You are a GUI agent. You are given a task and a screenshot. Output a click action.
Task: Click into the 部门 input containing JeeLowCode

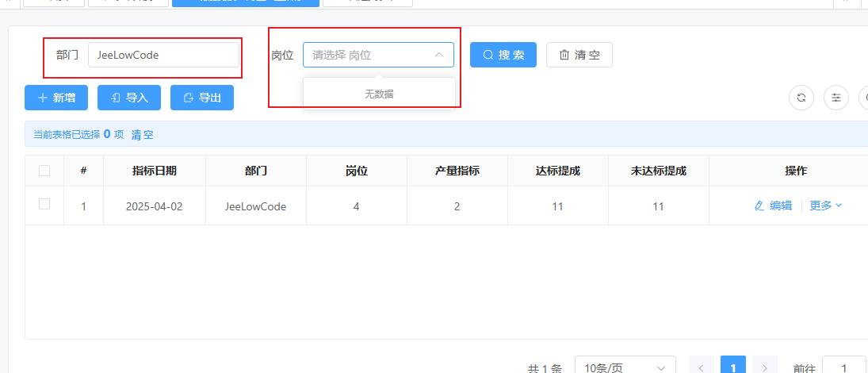[x=163, y=55]
